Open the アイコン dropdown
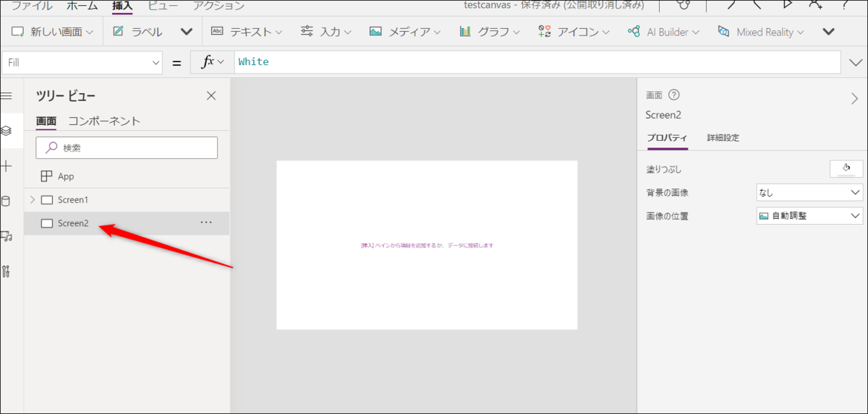Image resolution: width=868 pixels, height=414 pixels. point(574,32)
